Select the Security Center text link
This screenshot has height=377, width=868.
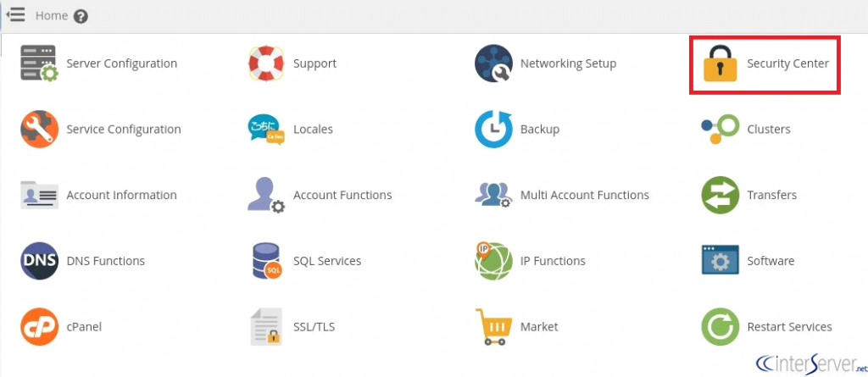pos(787,64)
